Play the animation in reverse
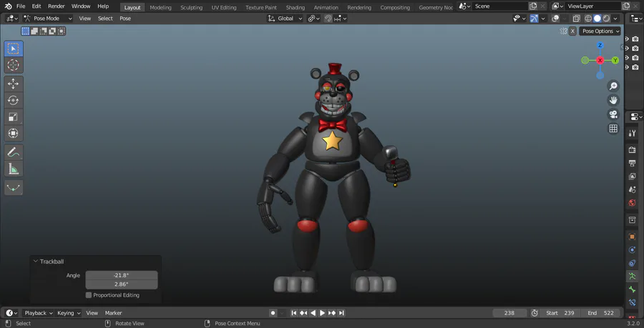The height and width of the screenshot is (328, 644). (x=313, y=313)
